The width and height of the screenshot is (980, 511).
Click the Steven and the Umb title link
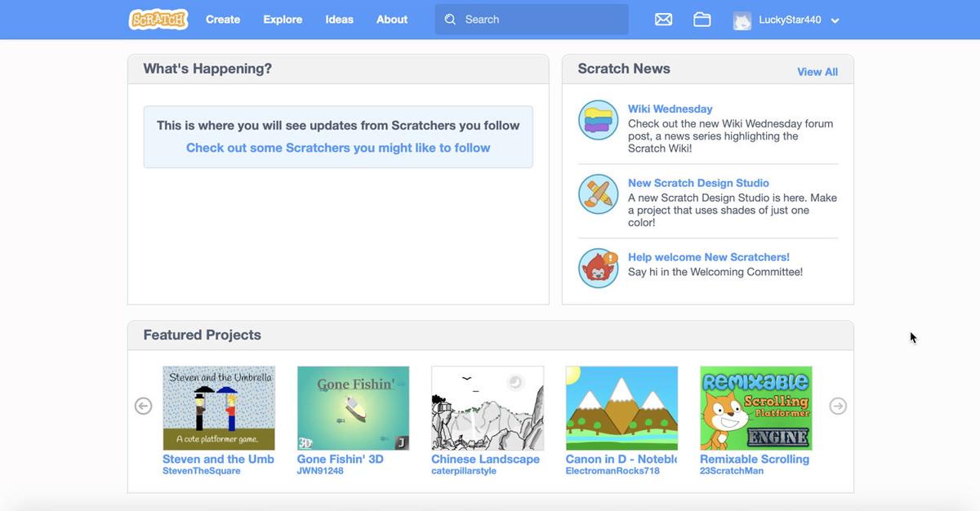click(x=219, y=459)
